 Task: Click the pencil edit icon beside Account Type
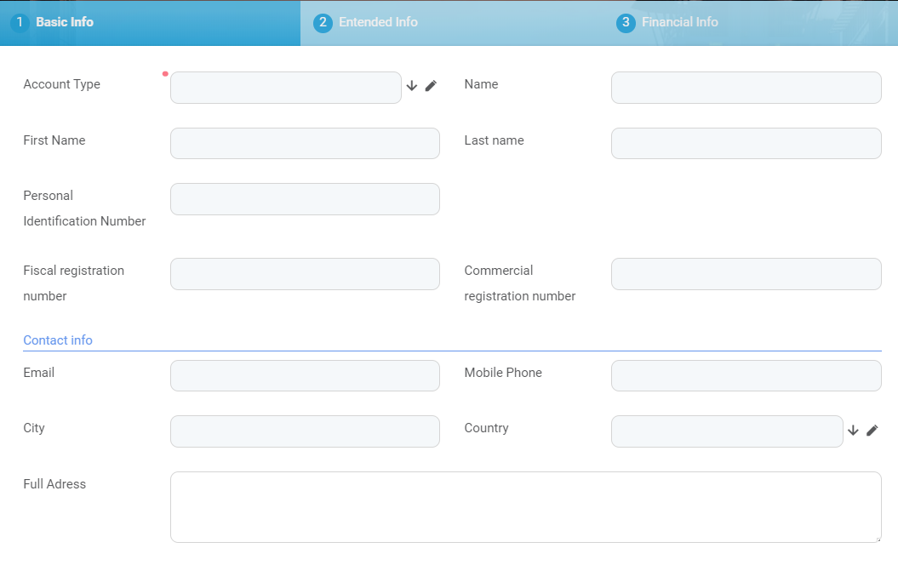tap(431, 86)
